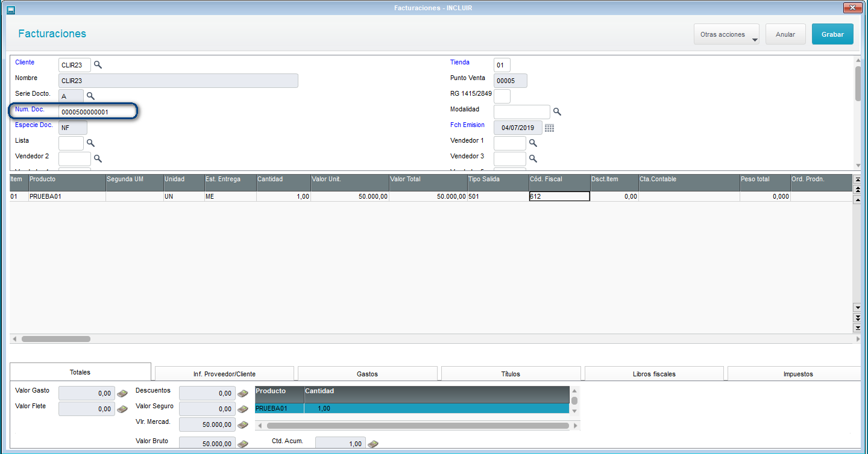Image resolution: width=868 pixels, height=454 pixels.
Task: Open lookup magnifier beside Lista field
Action: [90, 143]
